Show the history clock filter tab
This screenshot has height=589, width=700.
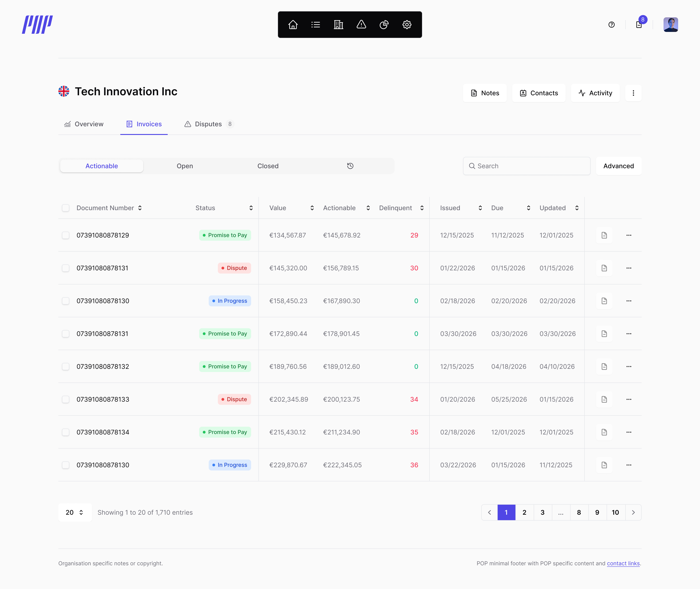(350, 166)
